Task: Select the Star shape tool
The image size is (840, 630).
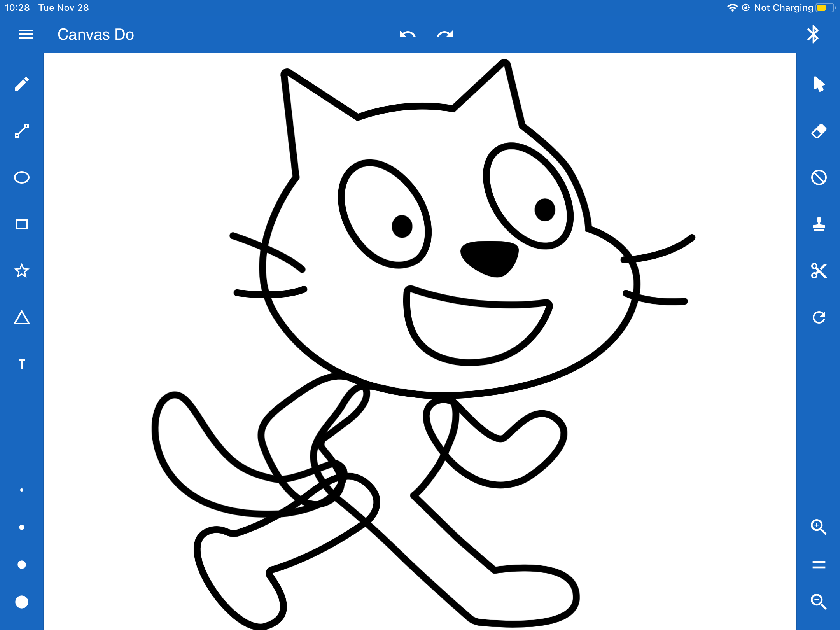Action: click(x=22, y=271)
